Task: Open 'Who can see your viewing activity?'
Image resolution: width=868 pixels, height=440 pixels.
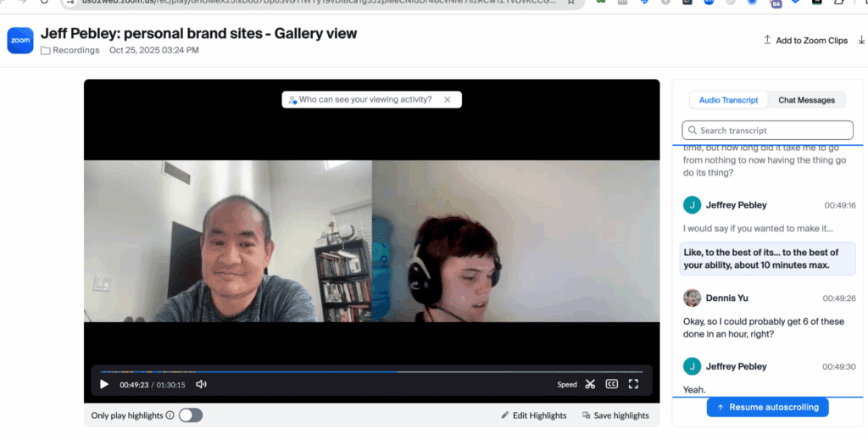Action: pyautogui.click(x=365, y=100)
